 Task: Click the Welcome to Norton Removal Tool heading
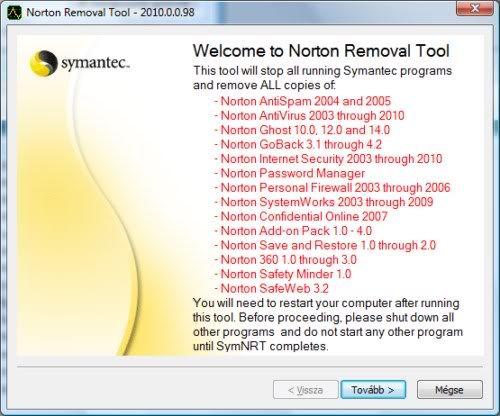pos(321,51)
